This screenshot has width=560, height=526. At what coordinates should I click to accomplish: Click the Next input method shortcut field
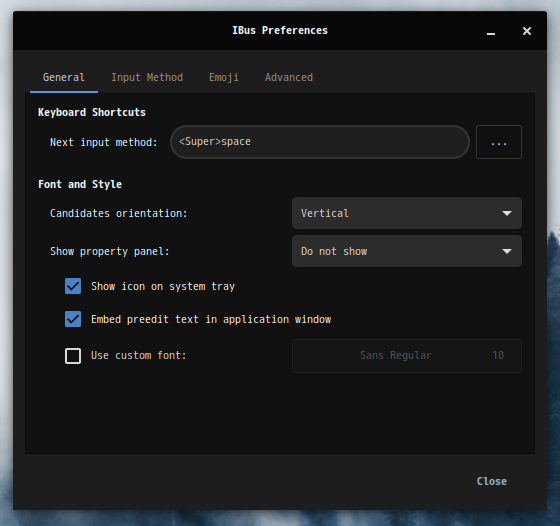pyautogui.click(x=320, y=142)
